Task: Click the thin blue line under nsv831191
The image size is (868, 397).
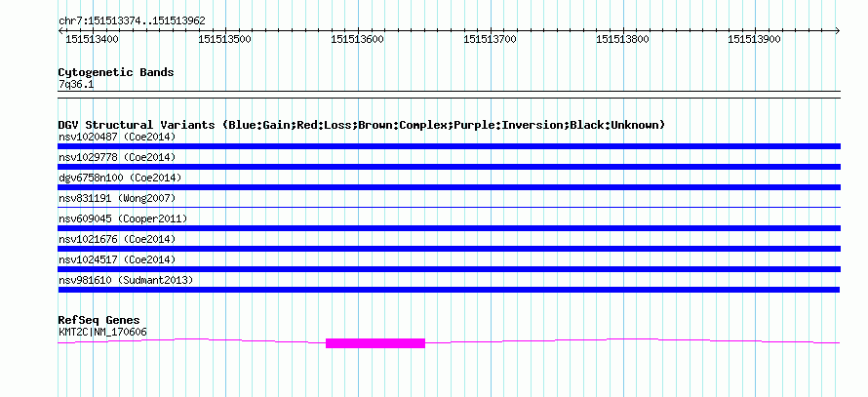Action: click(x=449, y=207)
